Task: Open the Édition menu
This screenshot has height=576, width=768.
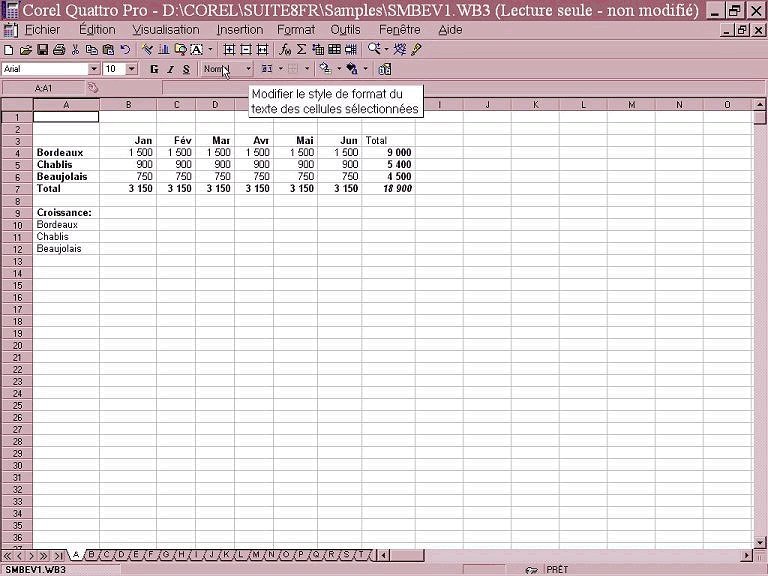Action: 97,30
